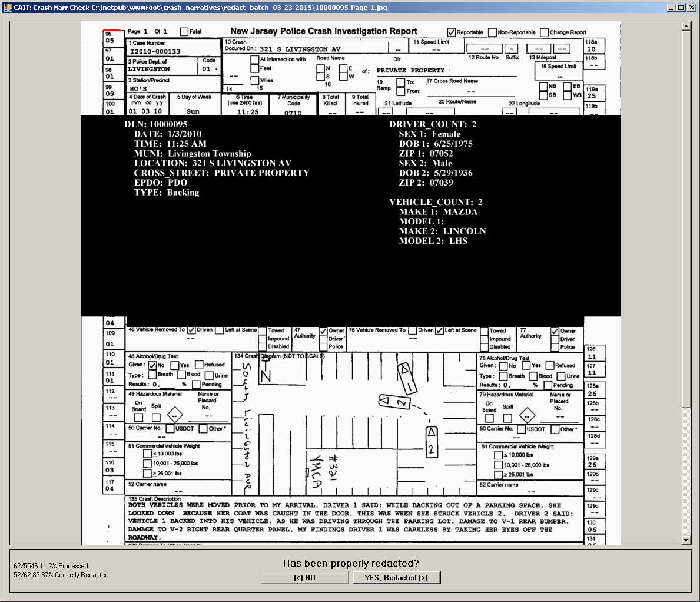Click the '134 Crash Diagram (NOT TO SCALE)' label
The image size is (700, 602).
click(x=280, y=356)
